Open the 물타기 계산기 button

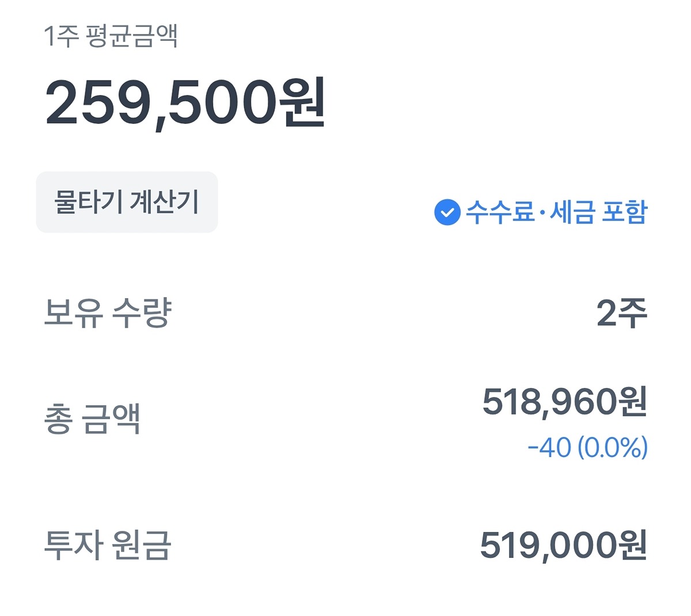pyautogui.click(x=127, y=202)
